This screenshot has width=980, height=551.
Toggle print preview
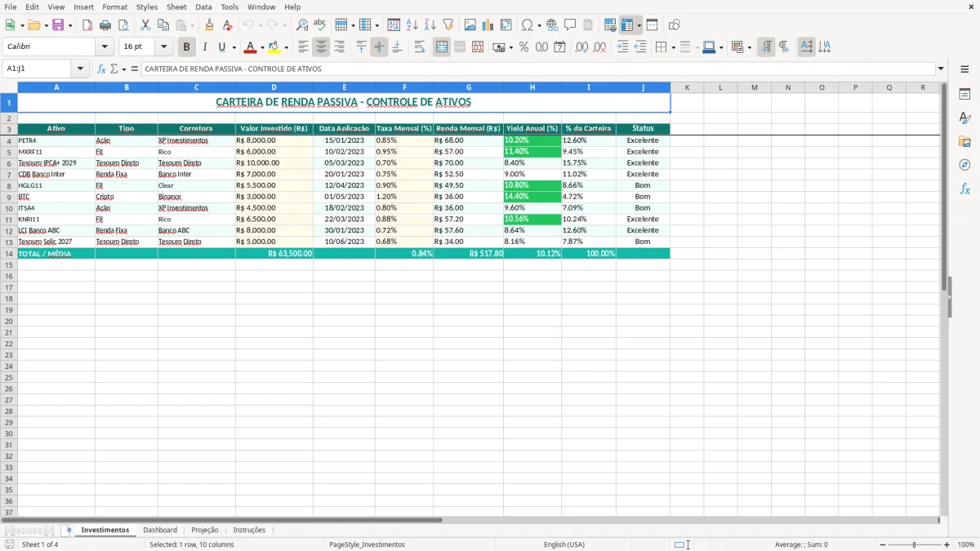tap(123, 25)
